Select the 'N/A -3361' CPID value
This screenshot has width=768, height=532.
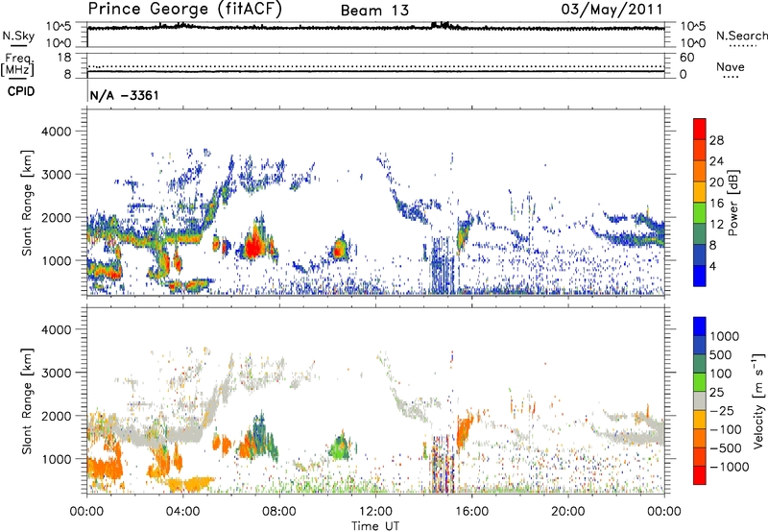click(x=125, y=95)
